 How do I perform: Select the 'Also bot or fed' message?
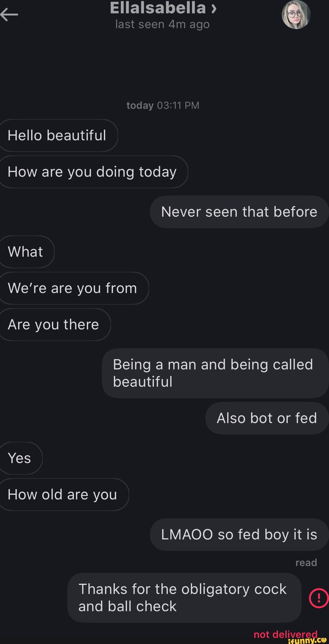267,418
